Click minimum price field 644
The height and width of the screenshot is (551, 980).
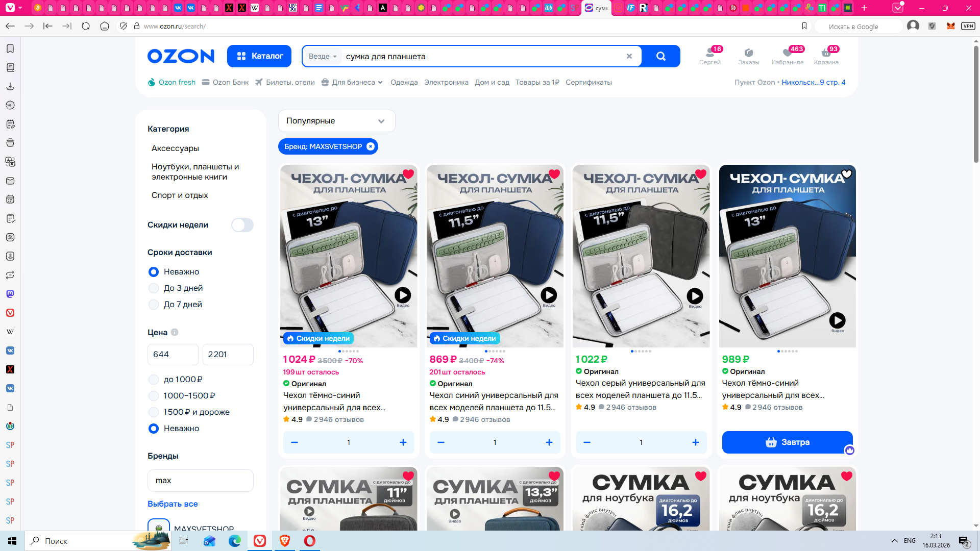point(173,355)
